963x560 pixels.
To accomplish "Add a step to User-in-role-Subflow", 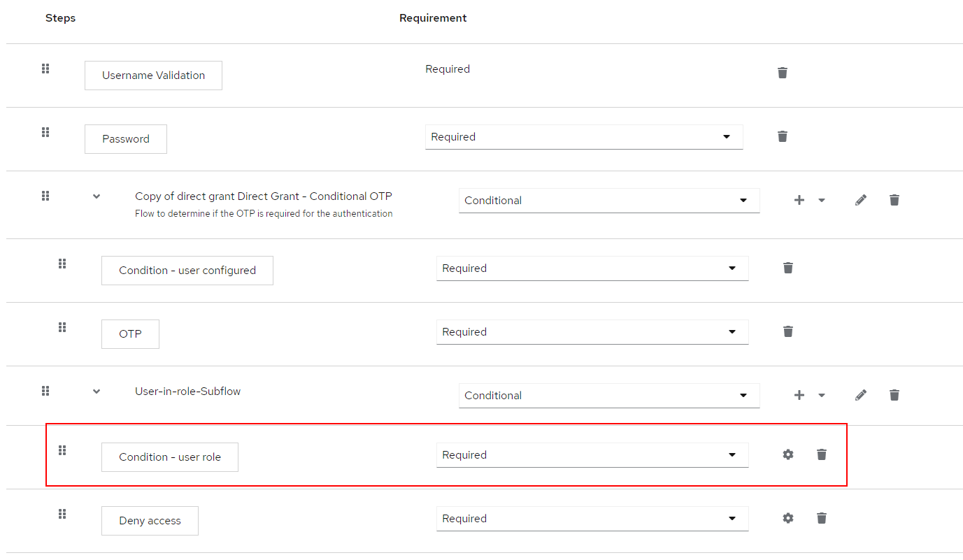I will 799,394.
